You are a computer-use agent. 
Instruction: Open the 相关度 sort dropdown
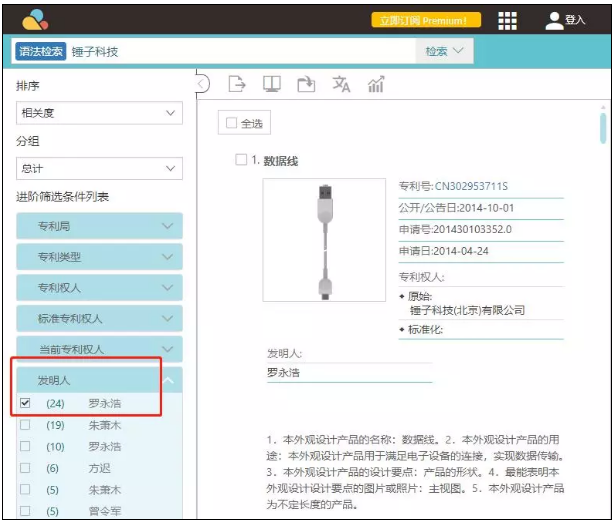tap(98, 114)
